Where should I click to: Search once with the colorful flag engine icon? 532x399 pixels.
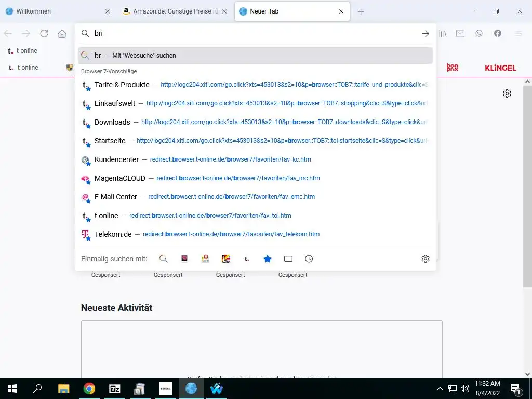(226, 259)
